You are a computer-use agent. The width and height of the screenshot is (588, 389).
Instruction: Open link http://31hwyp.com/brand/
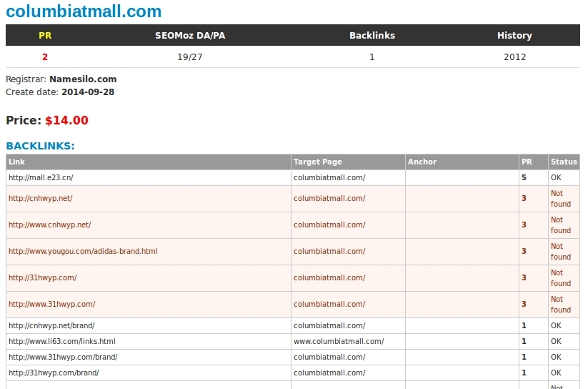[x=54, y=373]
